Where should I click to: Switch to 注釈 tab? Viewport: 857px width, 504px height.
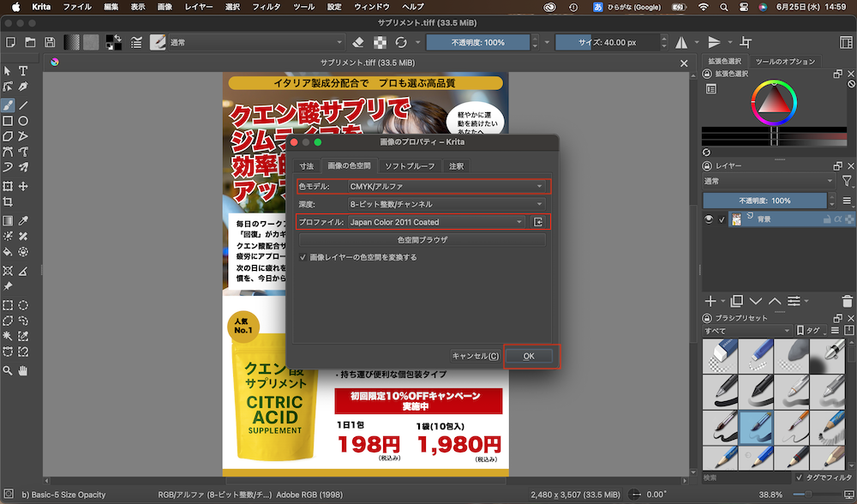coord(457,166)
